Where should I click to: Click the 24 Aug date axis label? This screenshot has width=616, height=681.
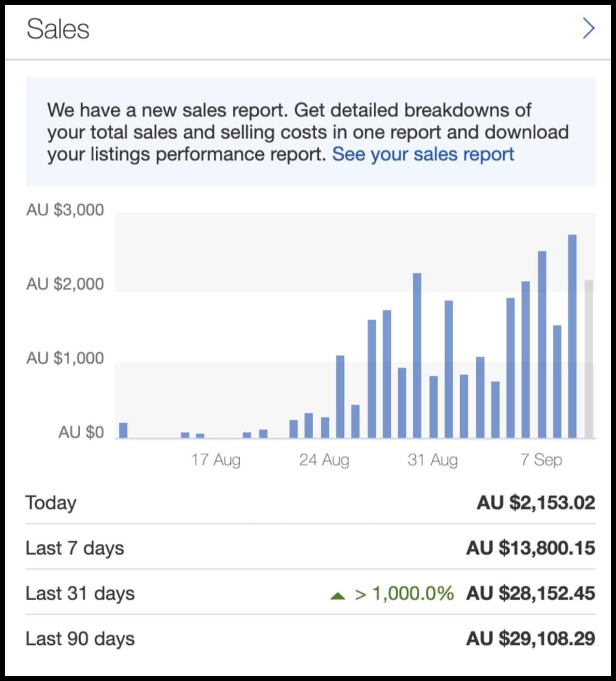click(x=324, y=460)
